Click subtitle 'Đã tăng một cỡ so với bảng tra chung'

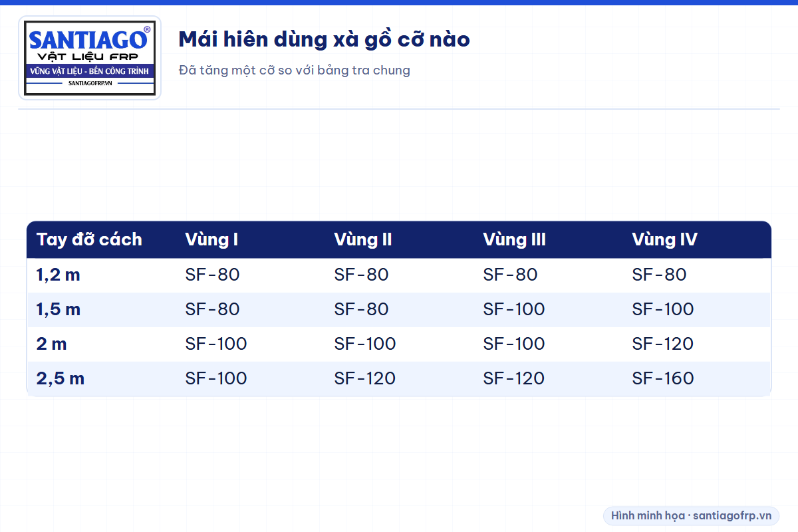pyautogui.click(x=295, y=70)
